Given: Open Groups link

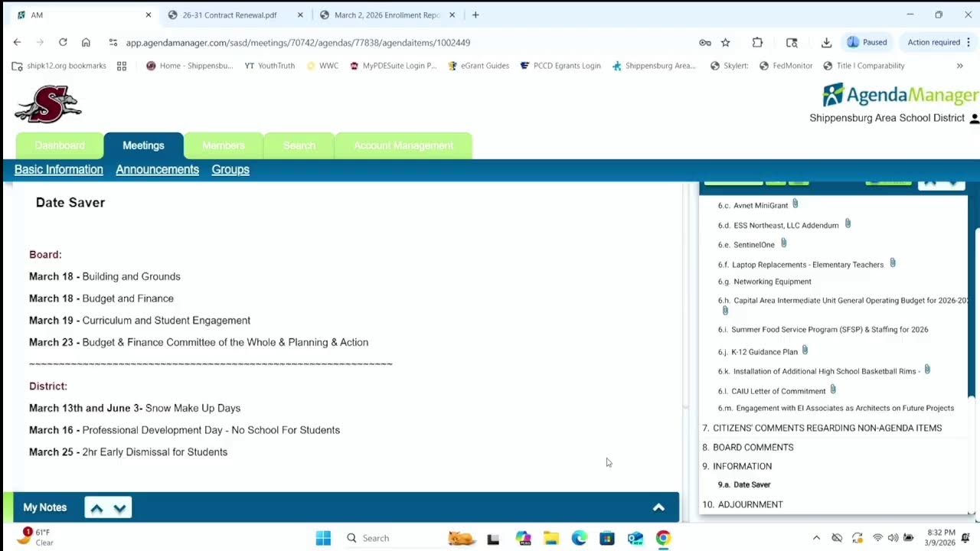Looking at the screenshot, I should [230, 170].
